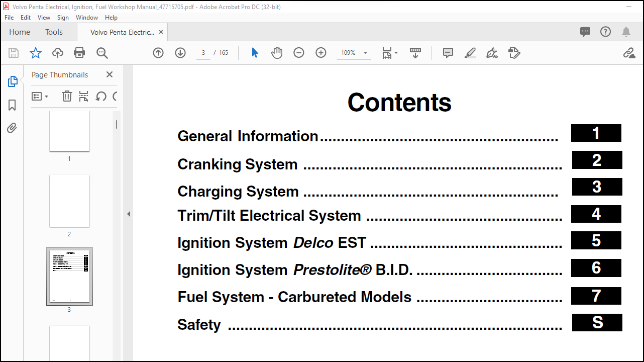Click the black section box numbered 1

point(596,133)
